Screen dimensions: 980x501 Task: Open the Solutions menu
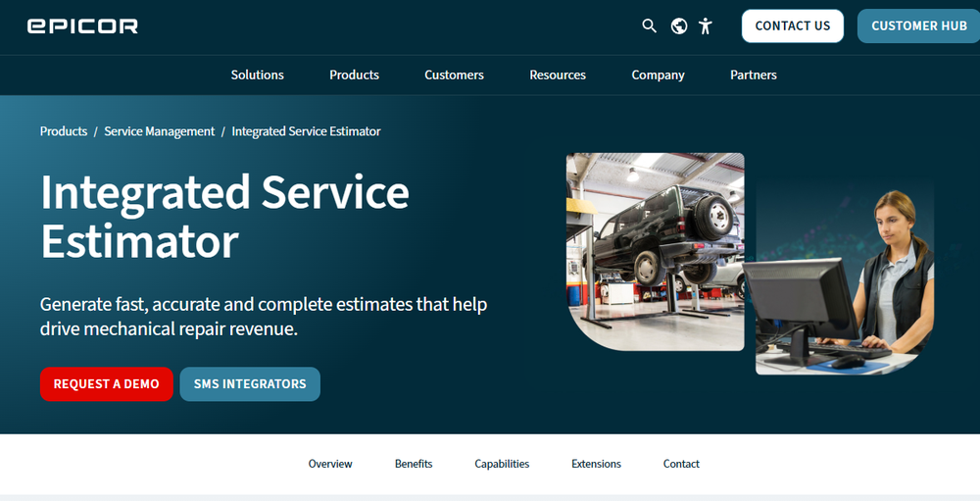click(x=257, y=75)
